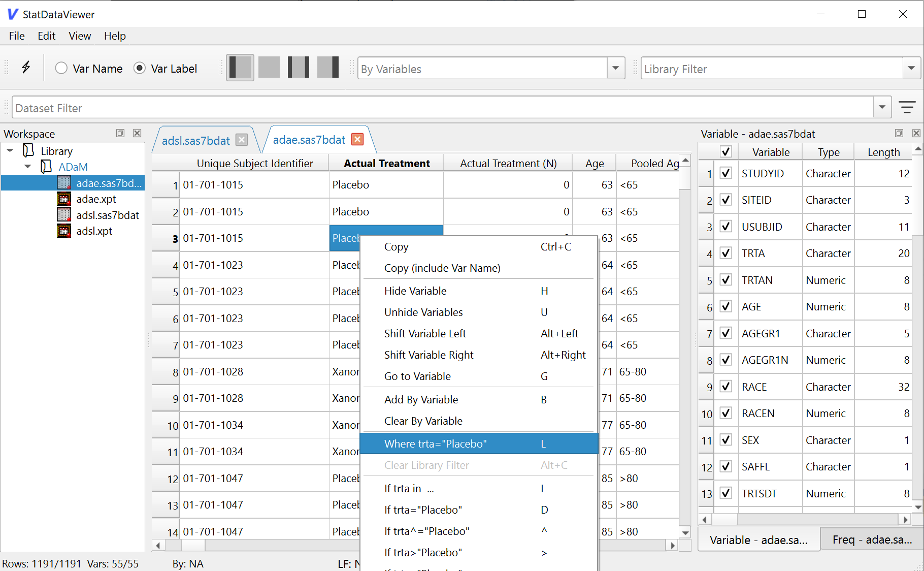Select the third split layout icon

pos(299,68)
